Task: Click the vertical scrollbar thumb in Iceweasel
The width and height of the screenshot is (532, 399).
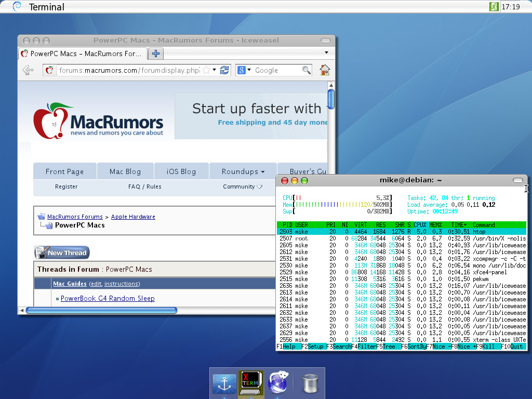Action: [331, 99]
